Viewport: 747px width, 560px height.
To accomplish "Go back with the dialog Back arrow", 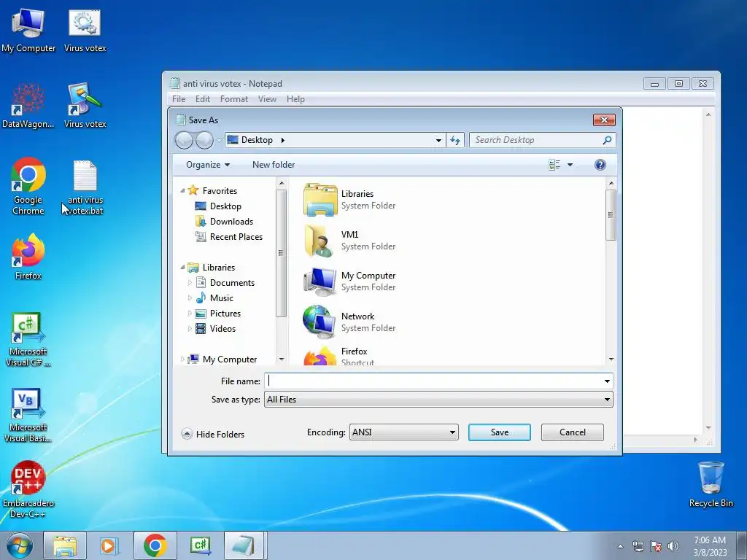I will [184, 140].
